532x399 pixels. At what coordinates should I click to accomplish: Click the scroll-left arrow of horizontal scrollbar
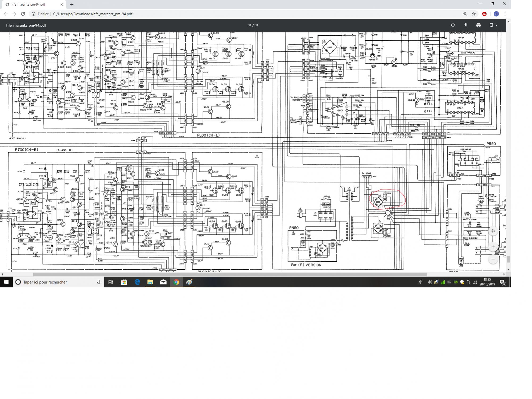click(2, 274)
